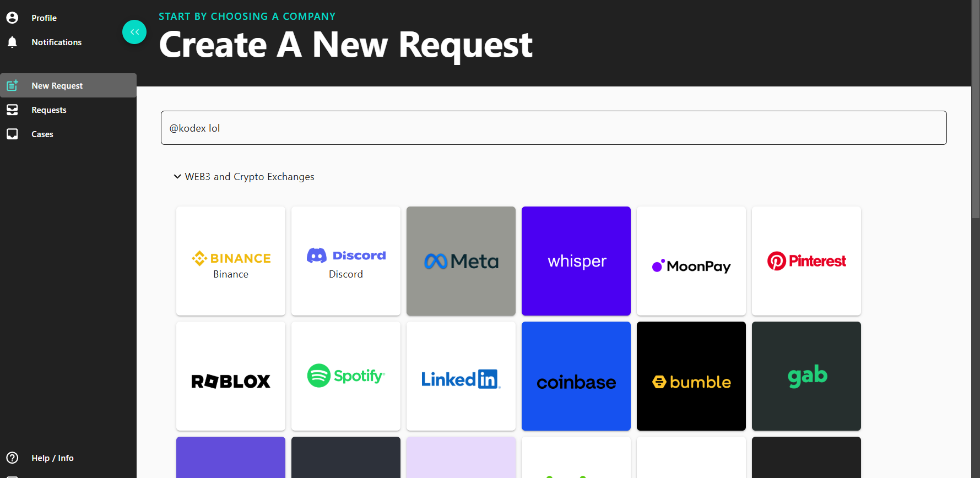Pick the Pinterest company card
The width and height of the screenshot is (980, 478).
pos(806,261)
